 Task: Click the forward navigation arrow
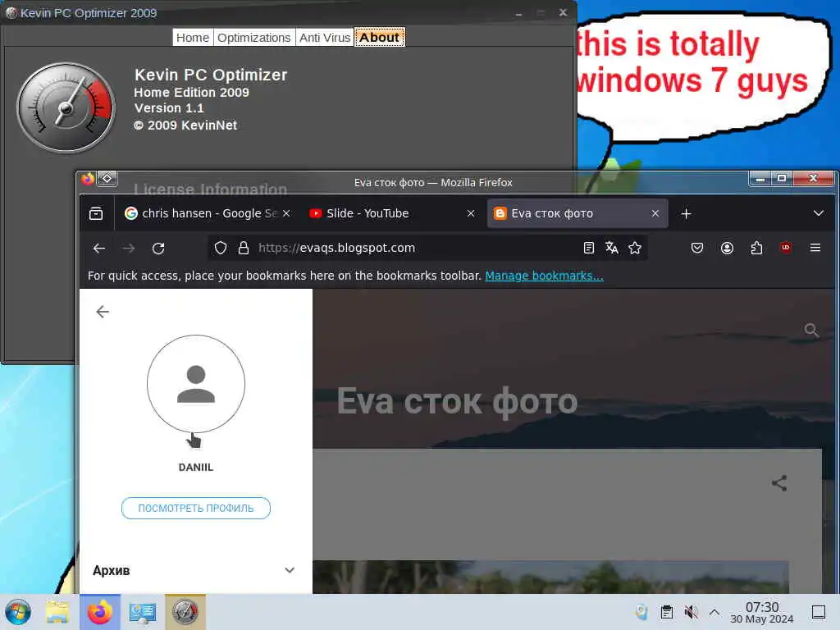click(129, 248)
